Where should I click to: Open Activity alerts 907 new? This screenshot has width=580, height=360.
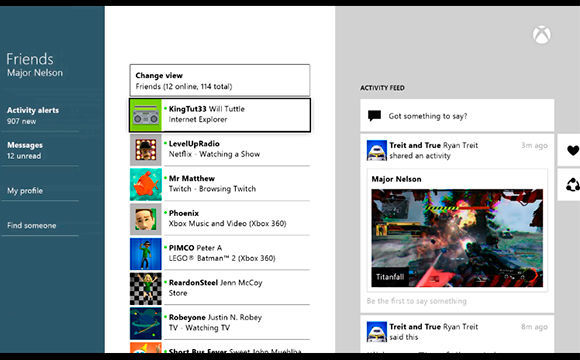[x=40, y=115]
